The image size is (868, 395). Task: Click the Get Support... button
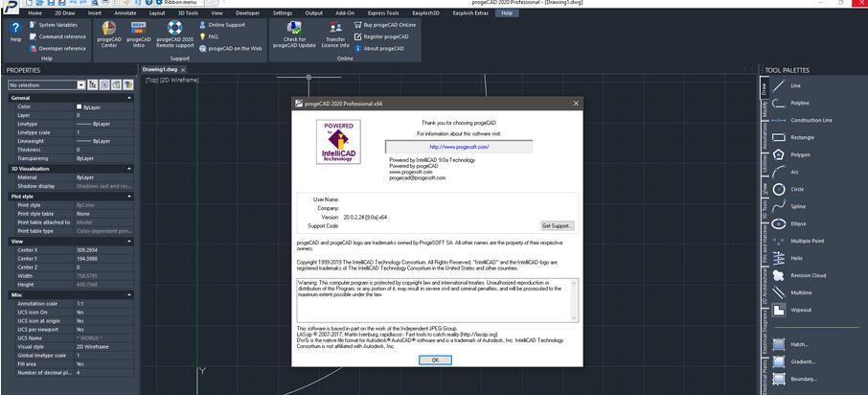[x=558, y=225]
